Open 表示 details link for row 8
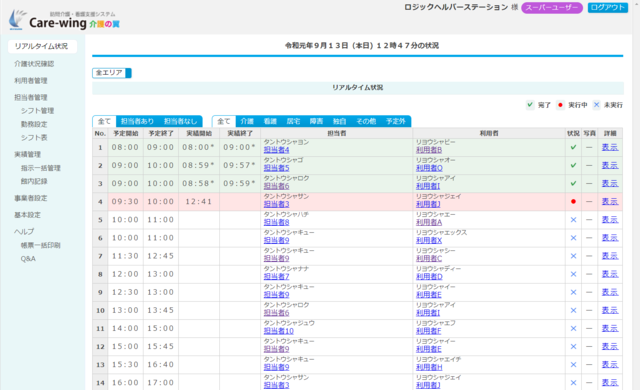The height and width of the screenshot is (390, 640). pyautogui.click(x=610, y=274)
